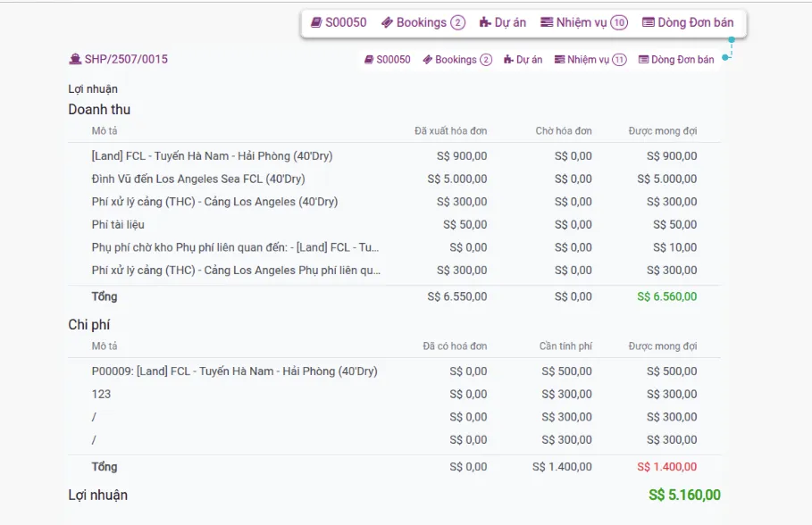
Task: Open the Nhiệm vụ badge showing 11
Action: point(619,60)
